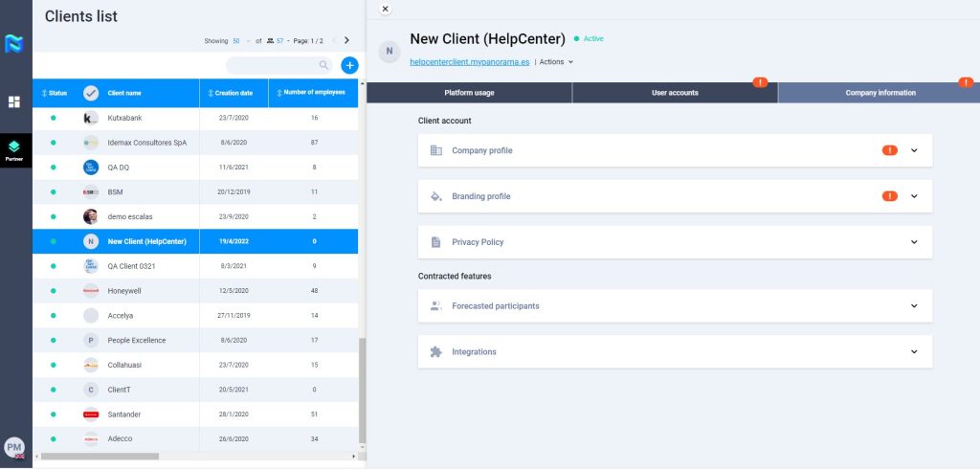Open the Showing 50 per-page dropdown
This screenshot has width=980, height=470.
(240, 41)
